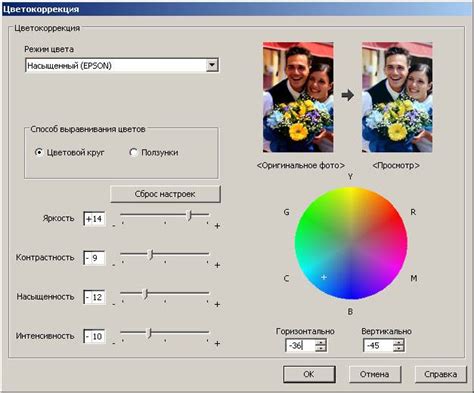Click the Насыщенный (EPSON) combo box text
Screen dimensions: 474x393
point(69,66)
